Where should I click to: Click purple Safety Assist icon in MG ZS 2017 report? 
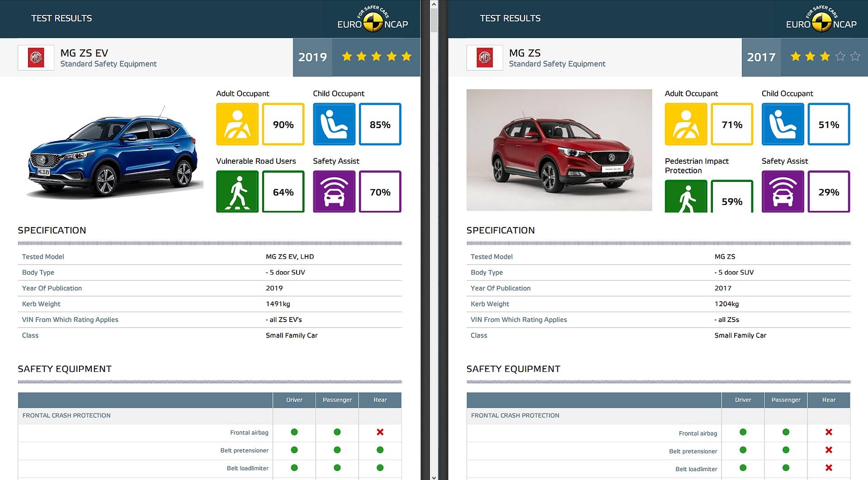click(x=783, y=191)
